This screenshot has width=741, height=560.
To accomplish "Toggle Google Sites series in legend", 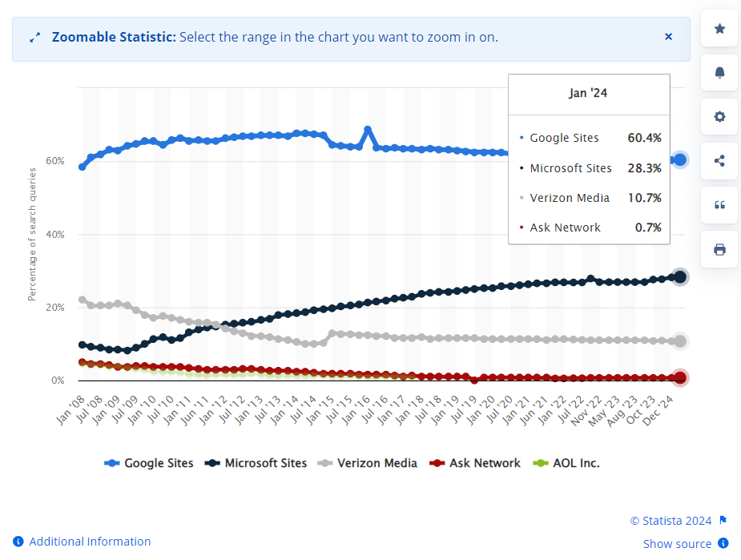I will point(149,463).
